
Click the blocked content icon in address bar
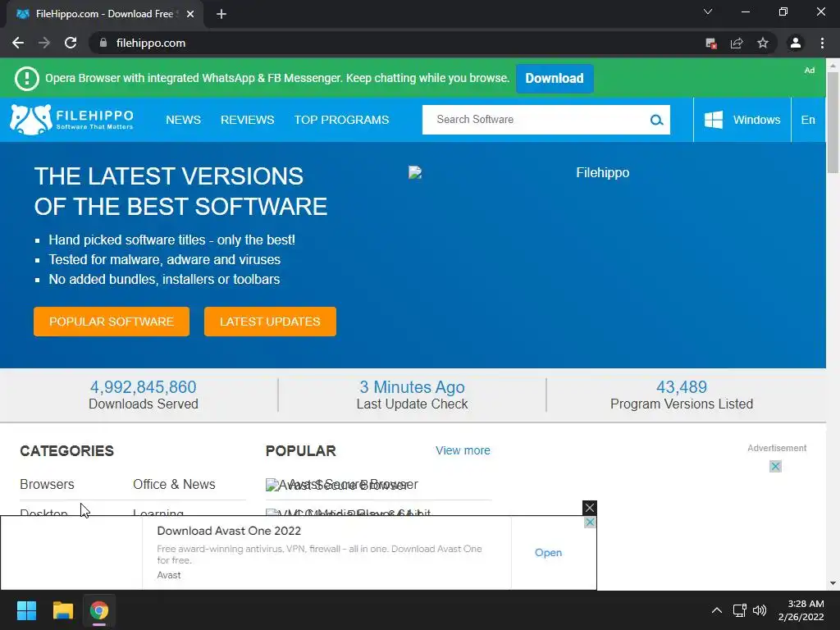pos(711,43)
